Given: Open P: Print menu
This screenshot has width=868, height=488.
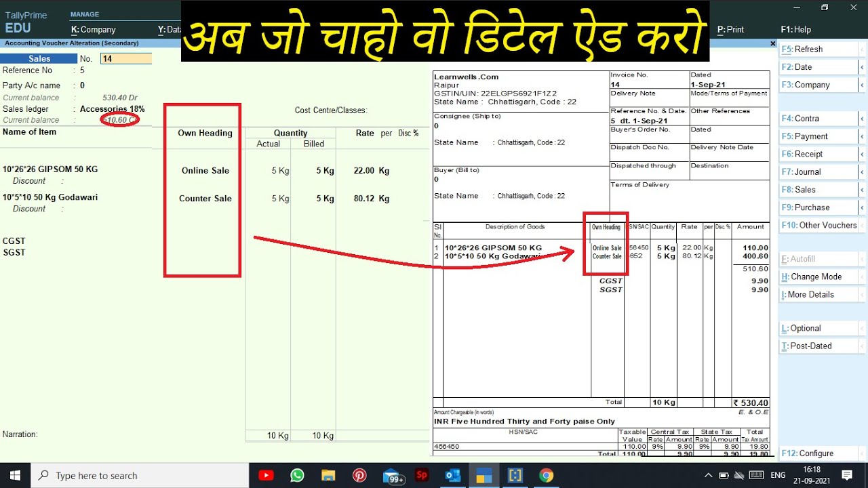Looking at the screenshot, I should click(730, 30).
